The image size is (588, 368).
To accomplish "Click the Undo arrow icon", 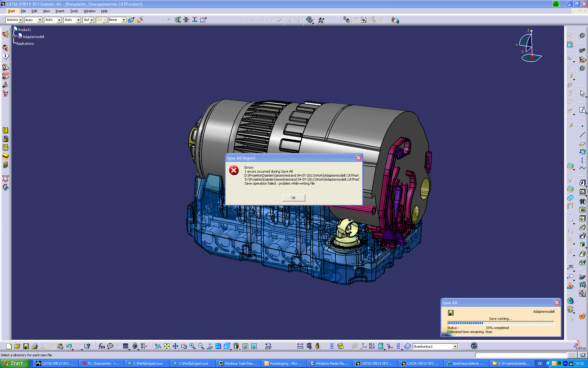I will click(x=69, y=346).
